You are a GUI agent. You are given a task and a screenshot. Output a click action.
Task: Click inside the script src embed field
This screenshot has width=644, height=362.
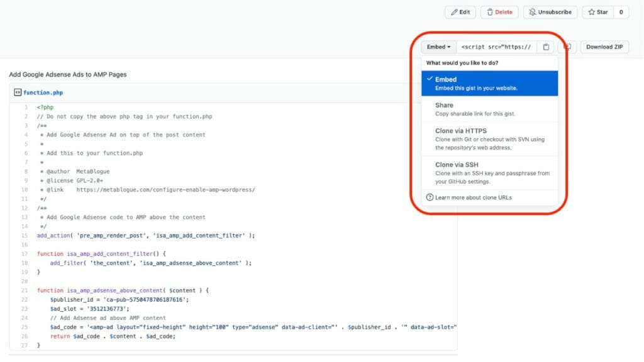tap(497, 47)
